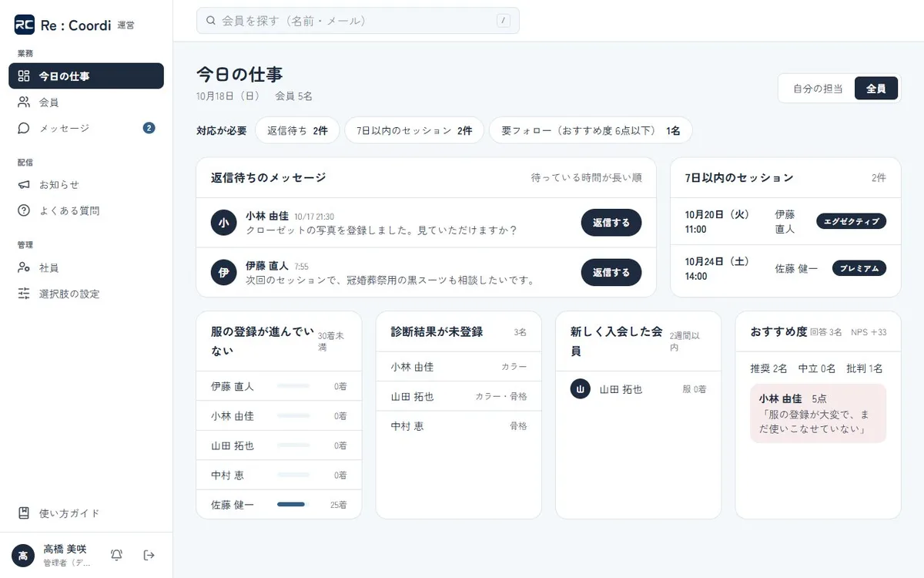Screen dimensions: 924x578
Task: Click 小林 由佳 message avatar
Action: coord(223,223)
